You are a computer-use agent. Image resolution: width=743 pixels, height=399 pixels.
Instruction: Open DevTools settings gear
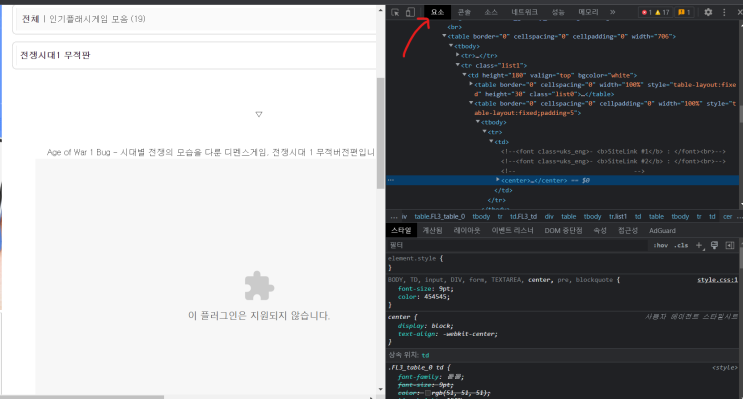(x=708, y=12)
